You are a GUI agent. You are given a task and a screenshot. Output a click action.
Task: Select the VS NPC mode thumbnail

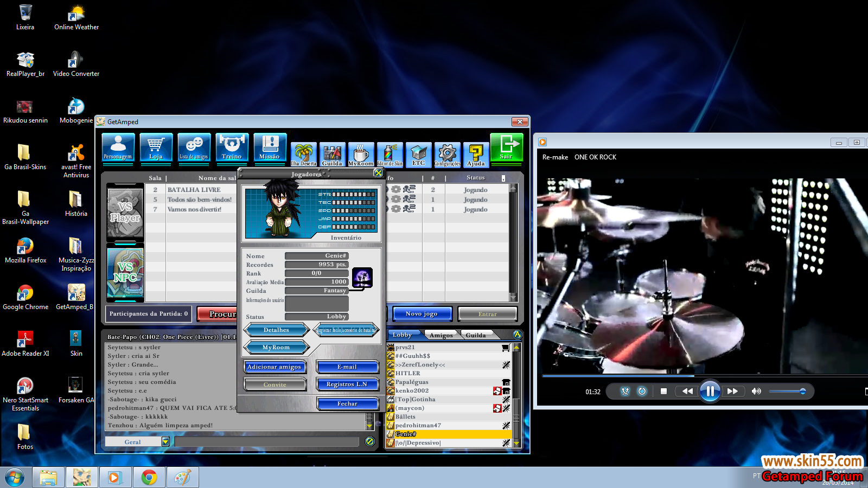click(125, 273)
